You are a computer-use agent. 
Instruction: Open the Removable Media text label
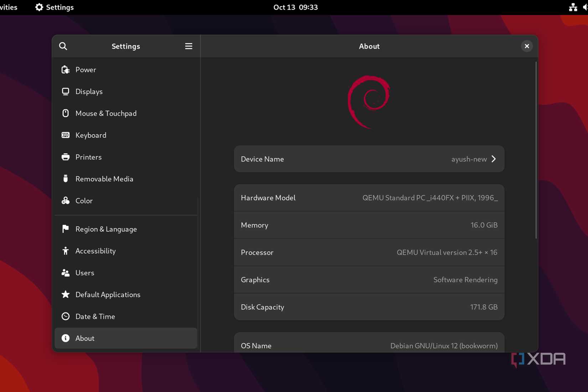pos(104,179)
